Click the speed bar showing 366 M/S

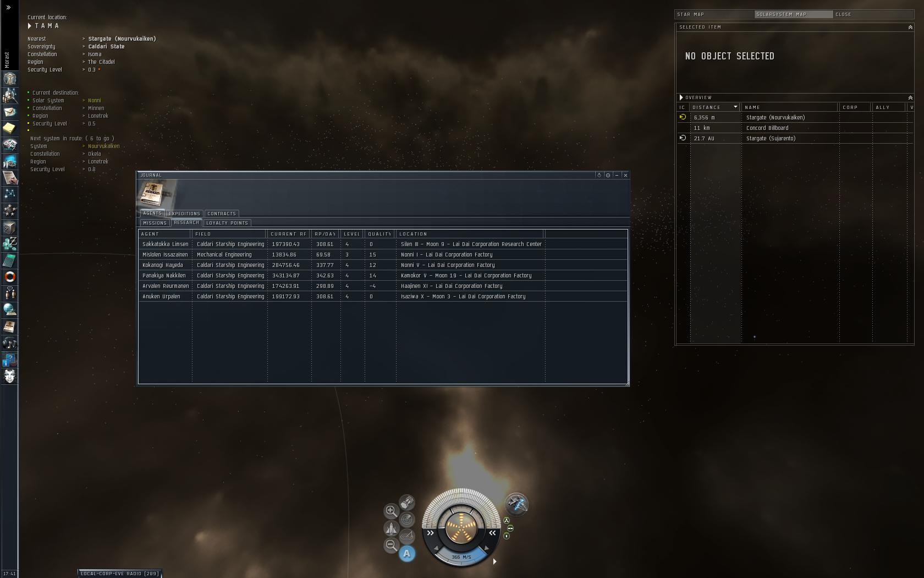point(461,557)
